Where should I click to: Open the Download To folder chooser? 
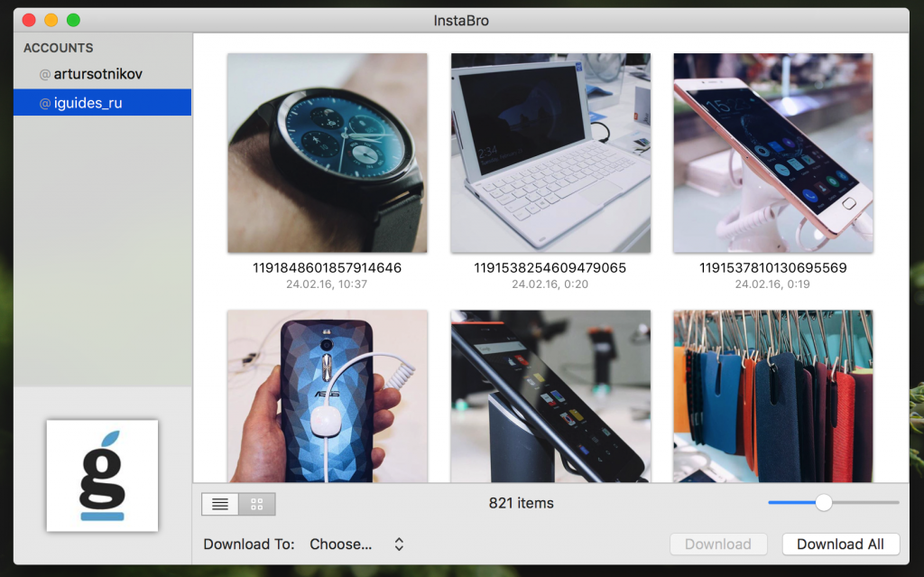[x=356, y=544]
